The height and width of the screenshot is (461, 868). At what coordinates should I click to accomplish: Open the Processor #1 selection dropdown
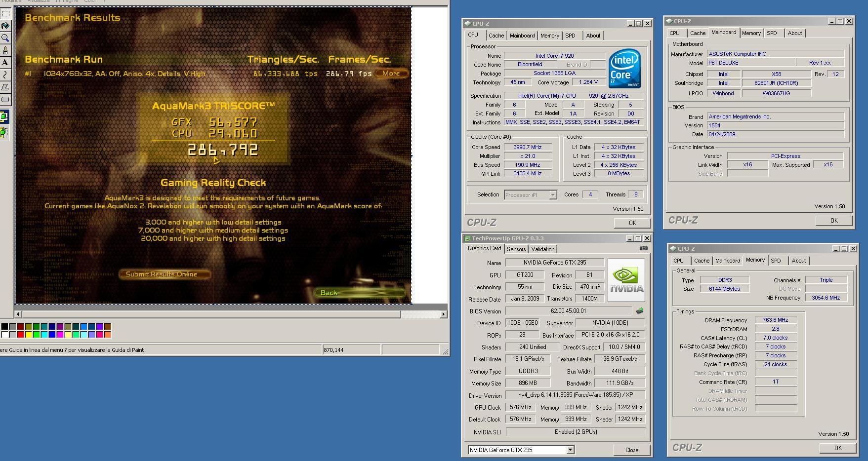coord(553,195)
